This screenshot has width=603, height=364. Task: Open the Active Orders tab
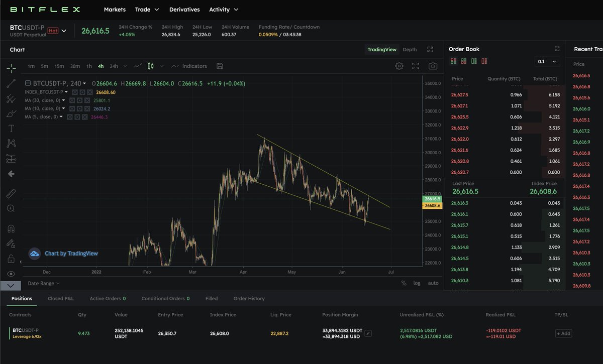[108, 298]
